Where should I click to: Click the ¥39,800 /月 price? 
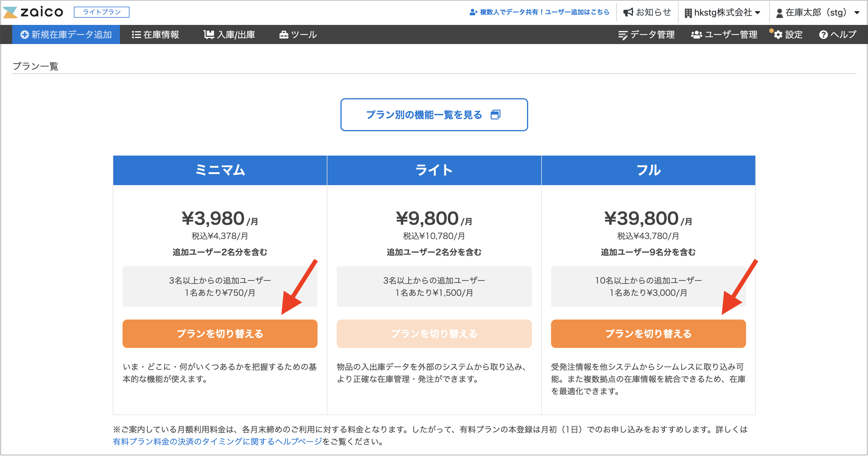click(x=648, y=218)
